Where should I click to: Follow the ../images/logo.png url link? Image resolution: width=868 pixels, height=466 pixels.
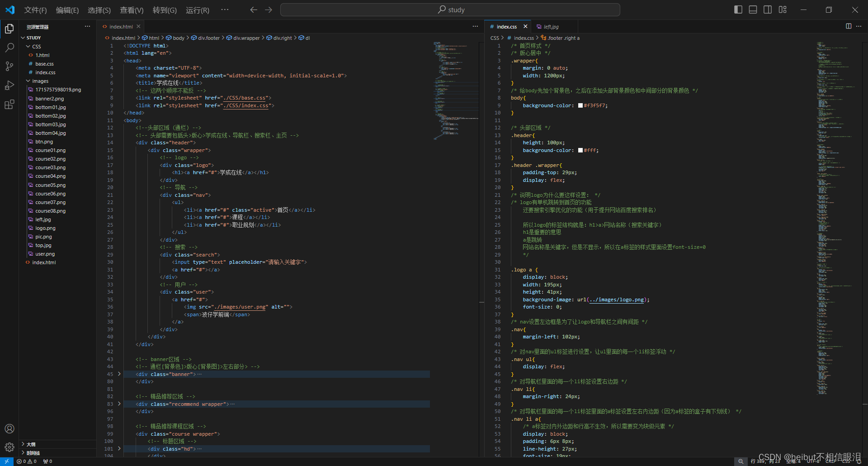(x=617, y=300)
